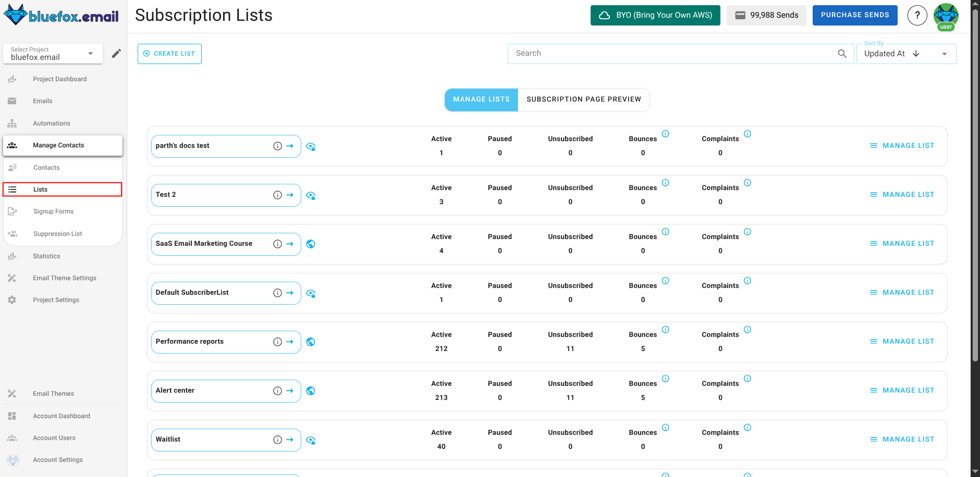The height and width of the screenshot is (477, 980).
Task: Click the arrow icon inside Test 2 list
Action: [x=290, y=195]
